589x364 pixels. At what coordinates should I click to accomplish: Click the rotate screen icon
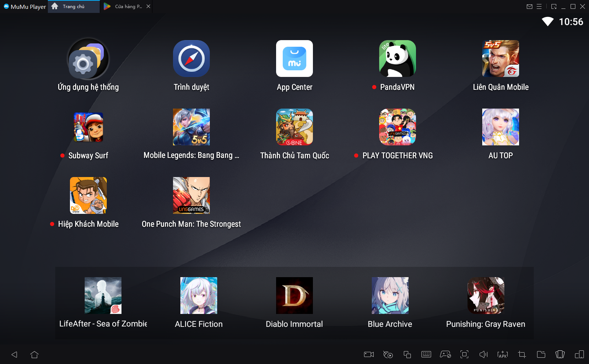point(560,354)
